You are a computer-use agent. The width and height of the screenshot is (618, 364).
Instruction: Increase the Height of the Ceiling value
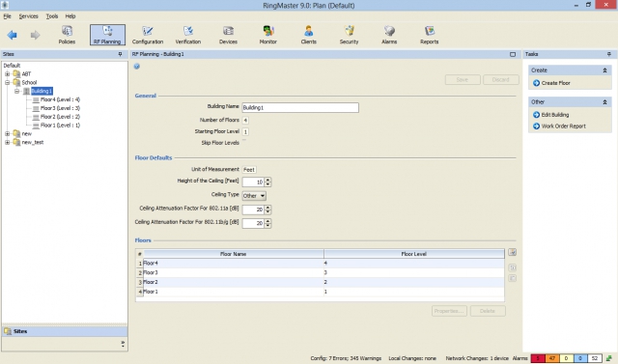click(x=268, y=180)
